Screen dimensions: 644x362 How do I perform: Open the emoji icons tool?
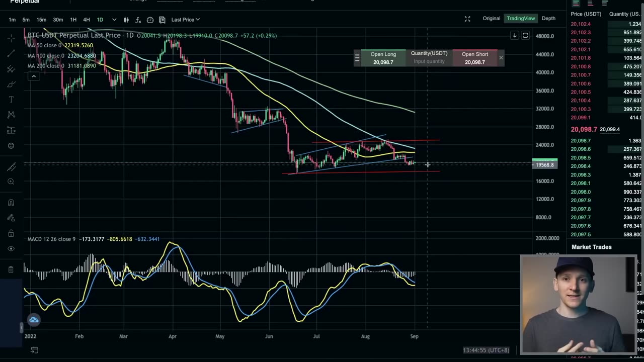11,146
